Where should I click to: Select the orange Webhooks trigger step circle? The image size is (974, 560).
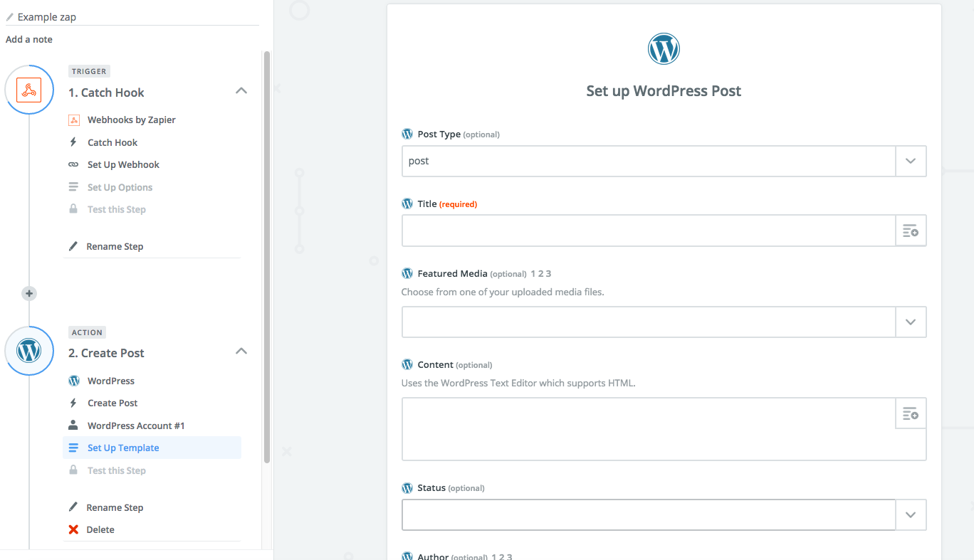[29, 90]
